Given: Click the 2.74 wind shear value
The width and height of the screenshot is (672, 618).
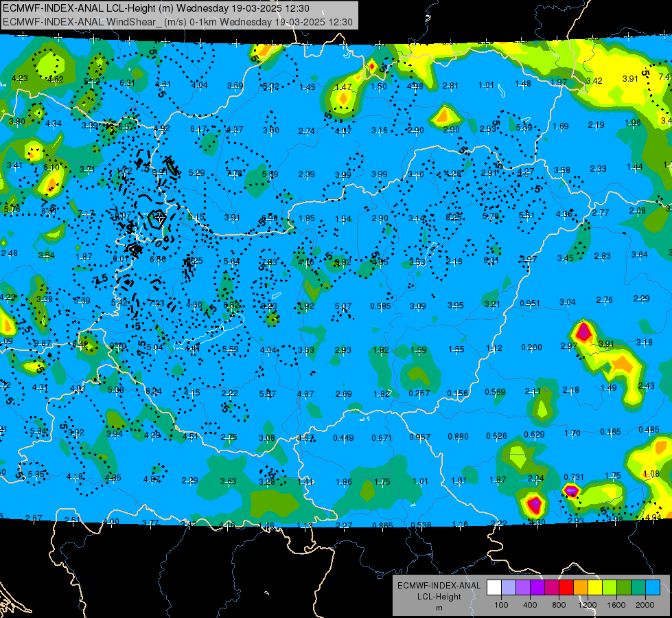Looking at the screenshot, I should pos(306,130).
